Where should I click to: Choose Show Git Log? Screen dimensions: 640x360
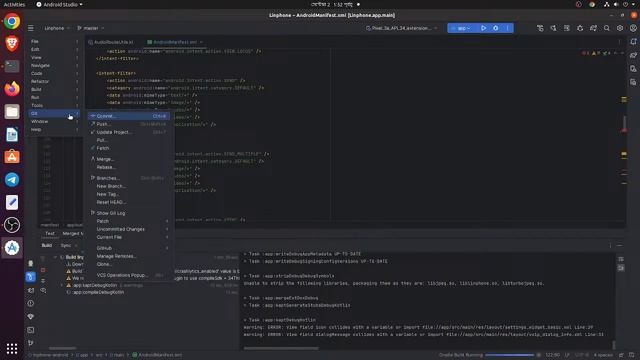pyautogui.click(x=129, y=213)
